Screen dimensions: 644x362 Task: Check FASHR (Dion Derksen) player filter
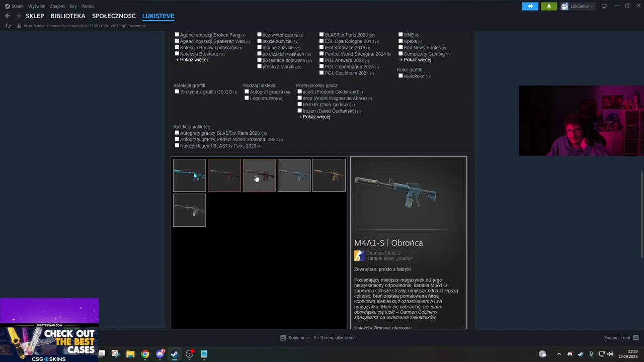click(x=299, y=105)
